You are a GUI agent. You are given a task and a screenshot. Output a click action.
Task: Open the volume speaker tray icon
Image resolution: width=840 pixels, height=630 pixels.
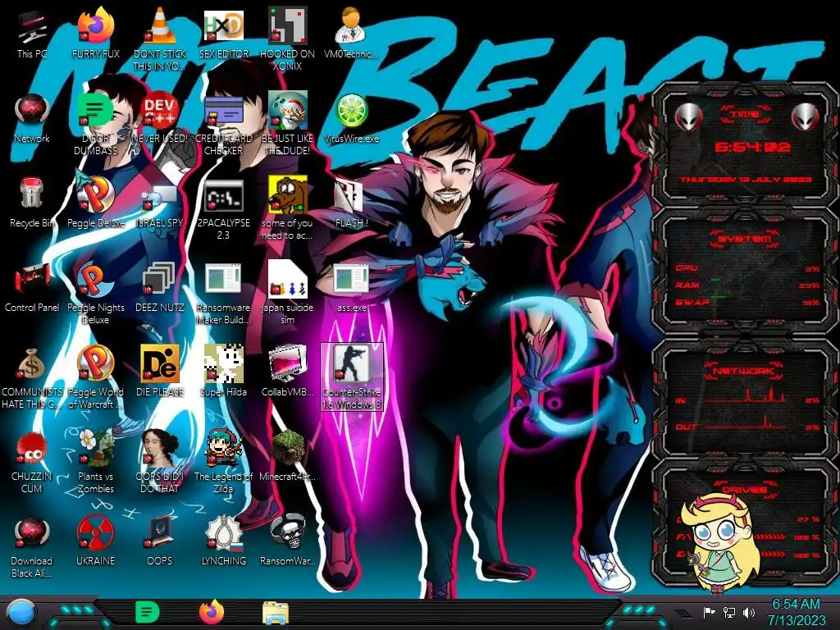749,612
